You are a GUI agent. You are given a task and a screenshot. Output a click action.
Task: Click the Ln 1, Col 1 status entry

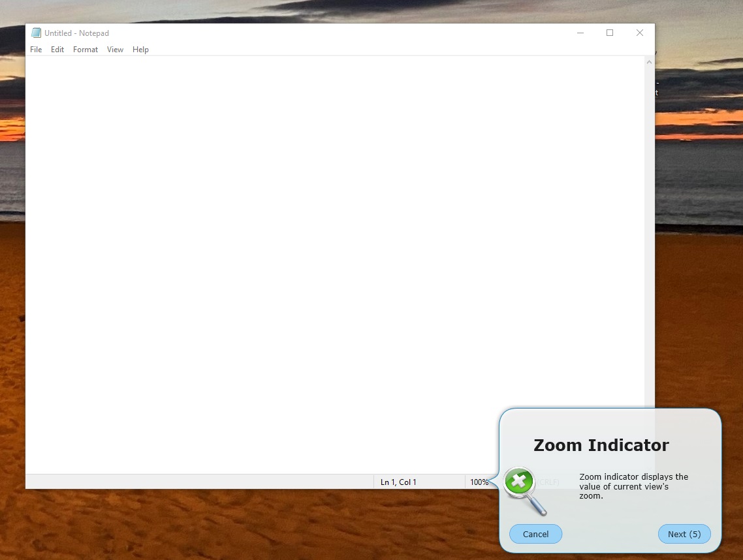[398, 482]
